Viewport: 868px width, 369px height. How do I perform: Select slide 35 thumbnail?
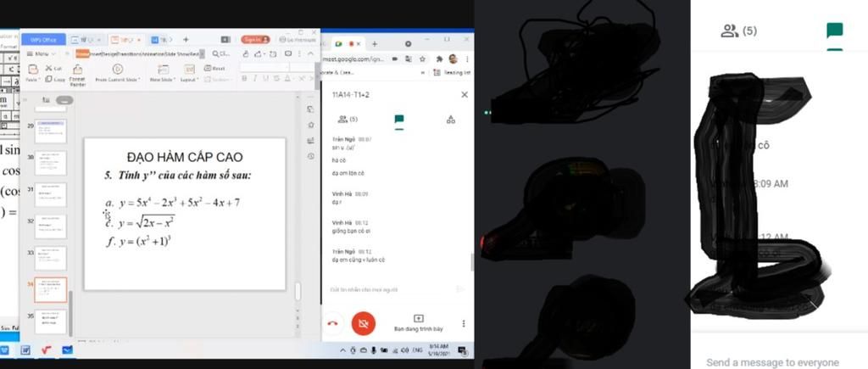click(x=50, y=321)
